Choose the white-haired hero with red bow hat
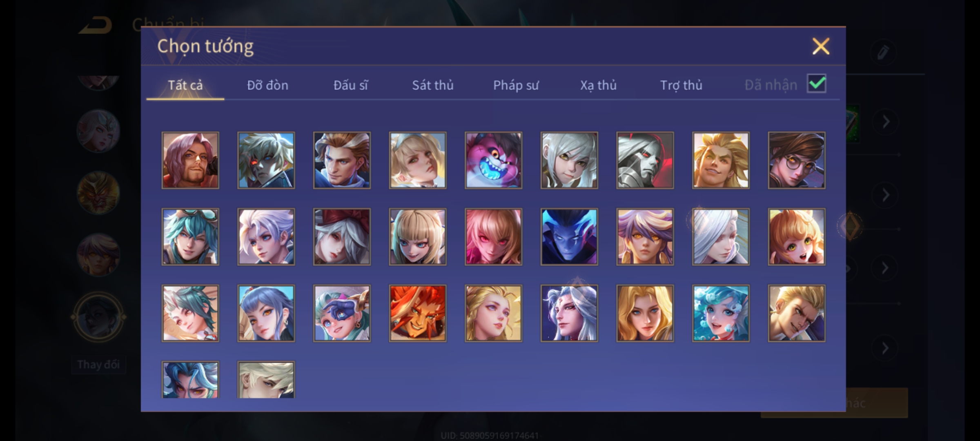Image resolution: width=980 pixels, height=441 pixels. 342,237
